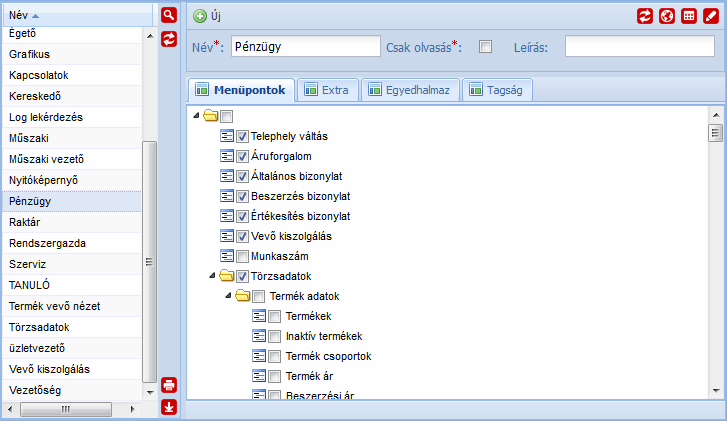Click the menu item icon beside Termék ár
Screen dimensions: 727x421
(259, 376)
